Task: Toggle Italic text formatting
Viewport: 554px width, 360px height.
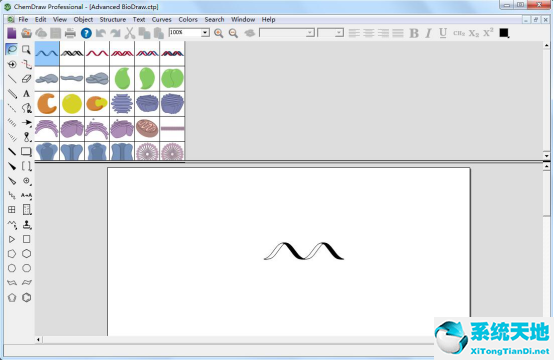Action: [x=428, y=33]
